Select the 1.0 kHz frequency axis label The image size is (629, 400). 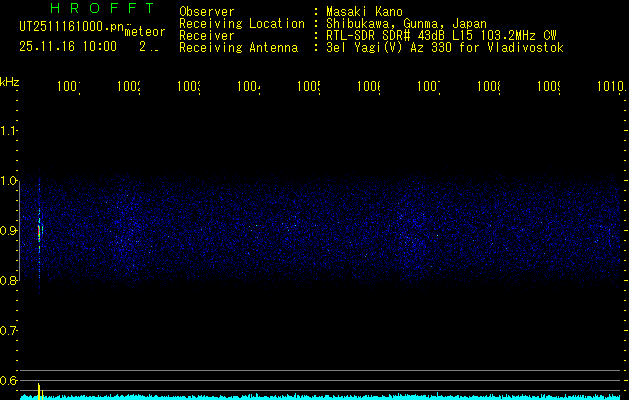9,181
